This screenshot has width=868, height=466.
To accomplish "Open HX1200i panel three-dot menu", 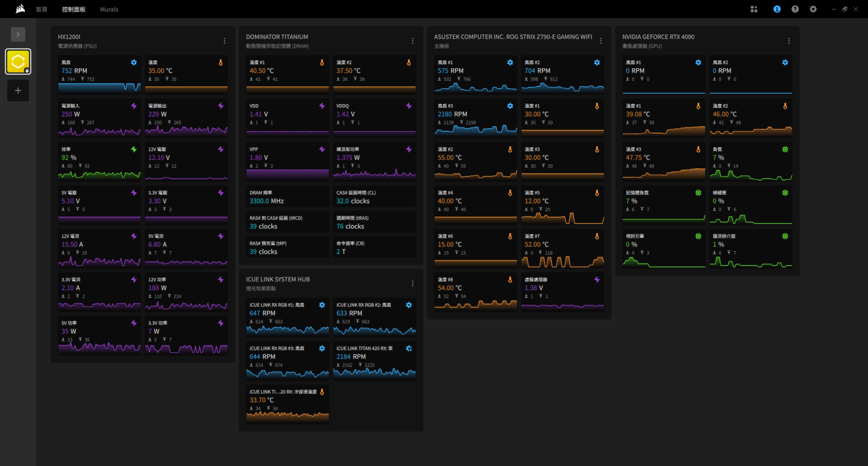I will click(x=224, y=41).
